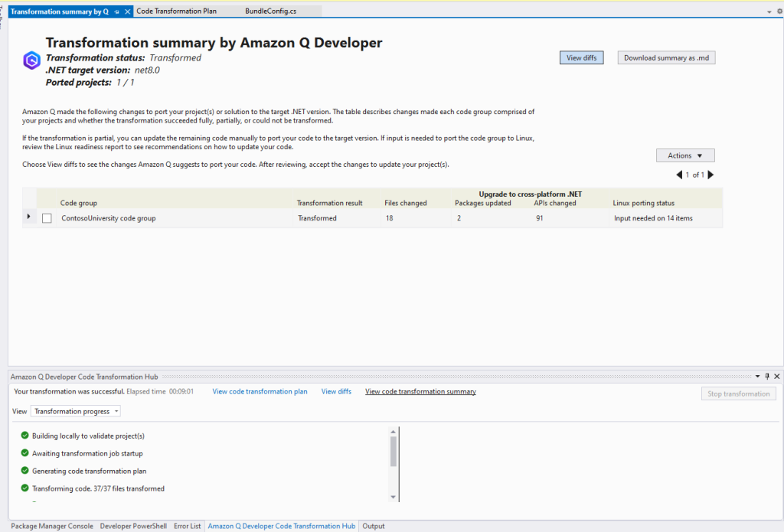Click scroll up arrow in progress list
This screenshot has height=532, width=784.
393,432
